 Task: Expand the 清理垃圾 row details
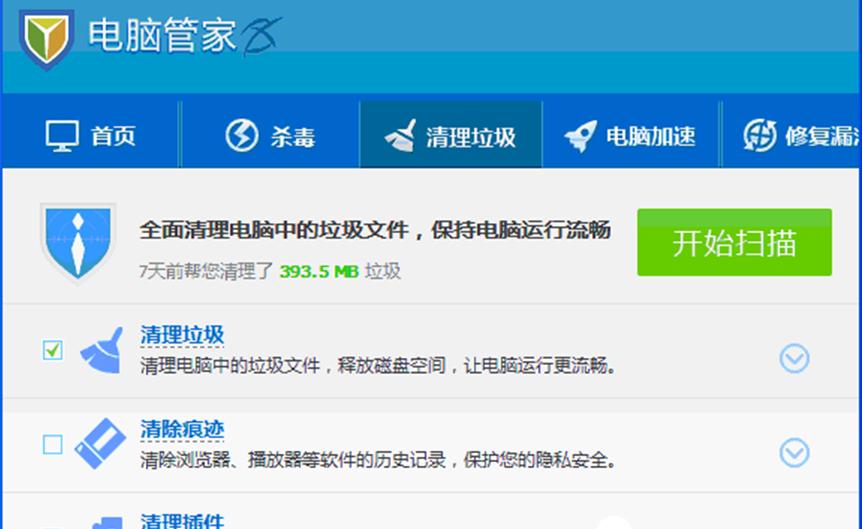(794, 359)
